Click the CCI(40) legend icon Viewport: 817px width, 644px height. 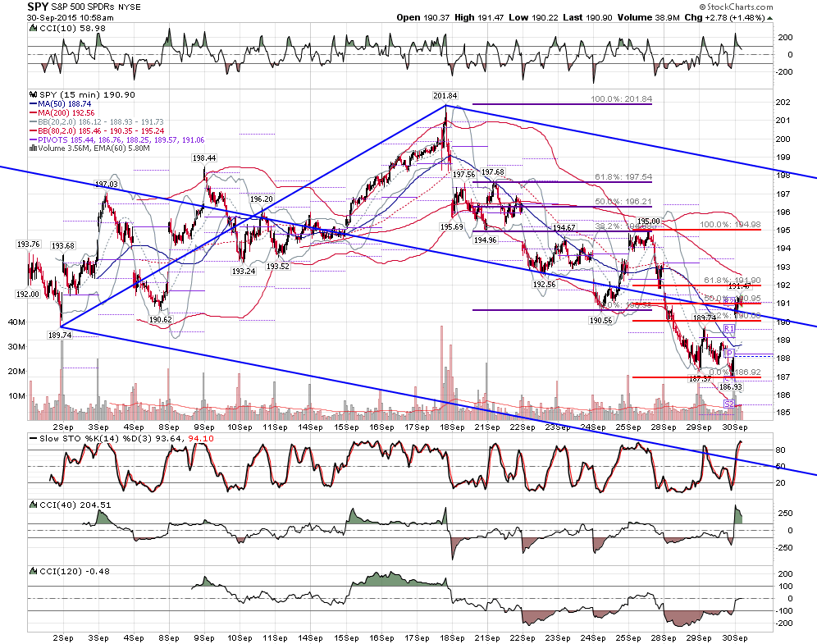tap(34, 505)
